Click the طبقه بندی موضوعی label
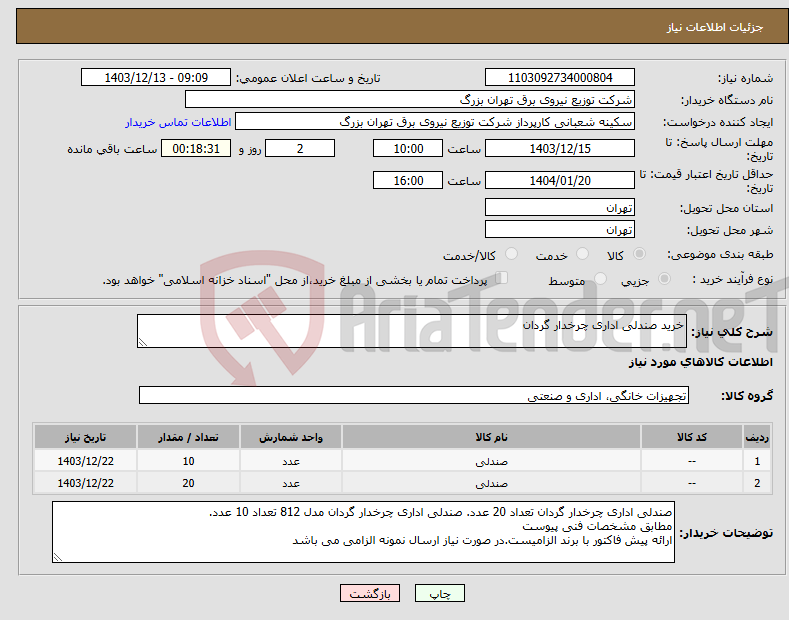Screen dimensions: 789x620 [x=720, y=255]
